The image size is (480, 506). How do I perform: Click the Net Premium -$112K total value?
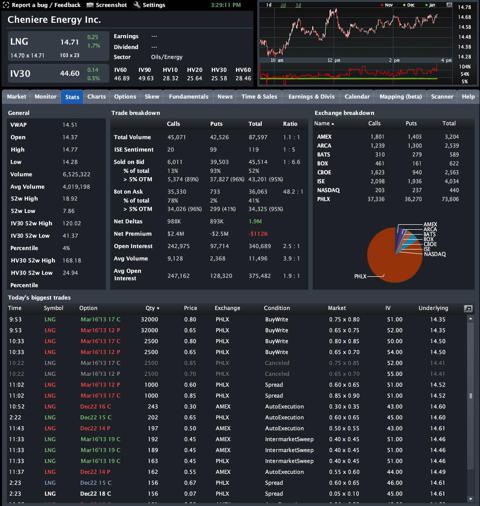point(258,234)
